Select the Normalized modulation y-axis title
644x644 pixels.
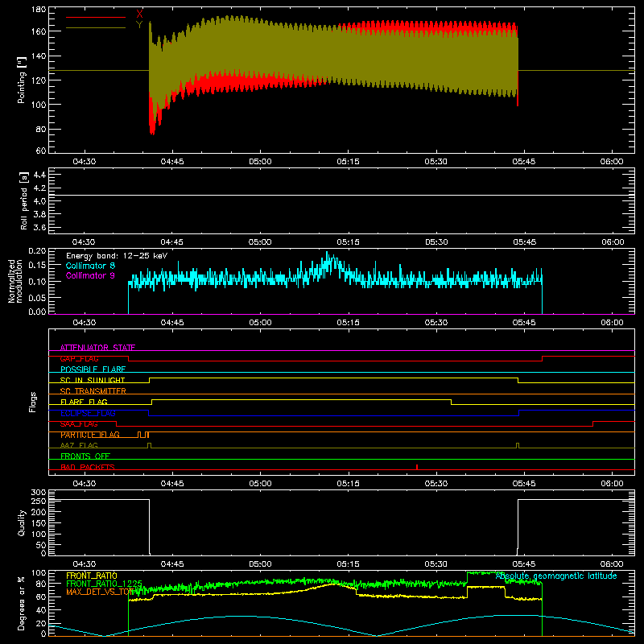(x=15, y=281)
